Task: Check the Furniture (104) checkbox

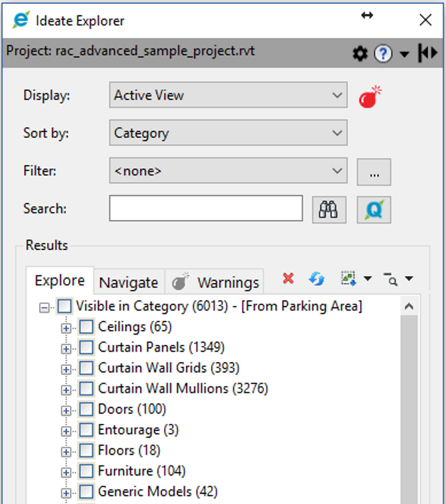Action: pos(86,471)
